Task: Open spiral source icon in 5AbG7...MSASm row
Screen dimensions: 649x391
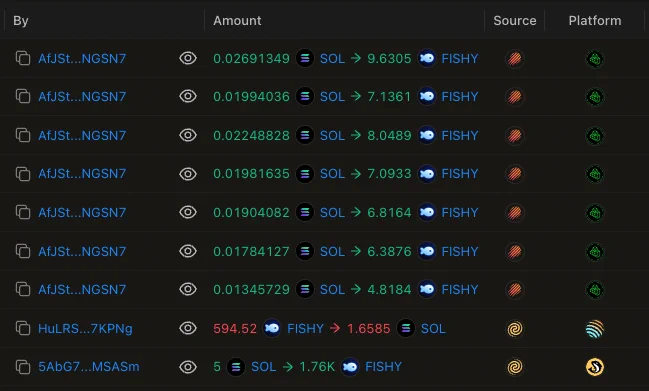Action: [x=514, y=367]
